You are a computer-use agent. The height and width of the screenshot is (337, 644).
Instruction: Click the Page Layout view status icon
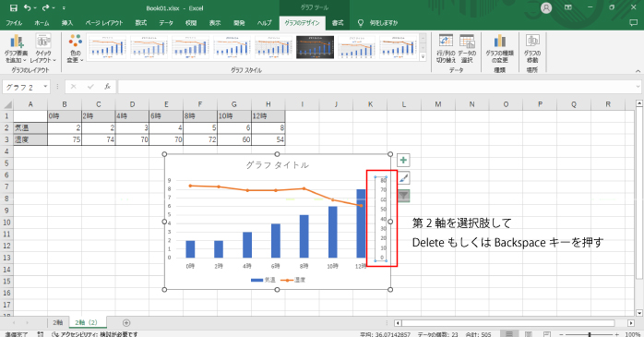(x=528, y=333)
